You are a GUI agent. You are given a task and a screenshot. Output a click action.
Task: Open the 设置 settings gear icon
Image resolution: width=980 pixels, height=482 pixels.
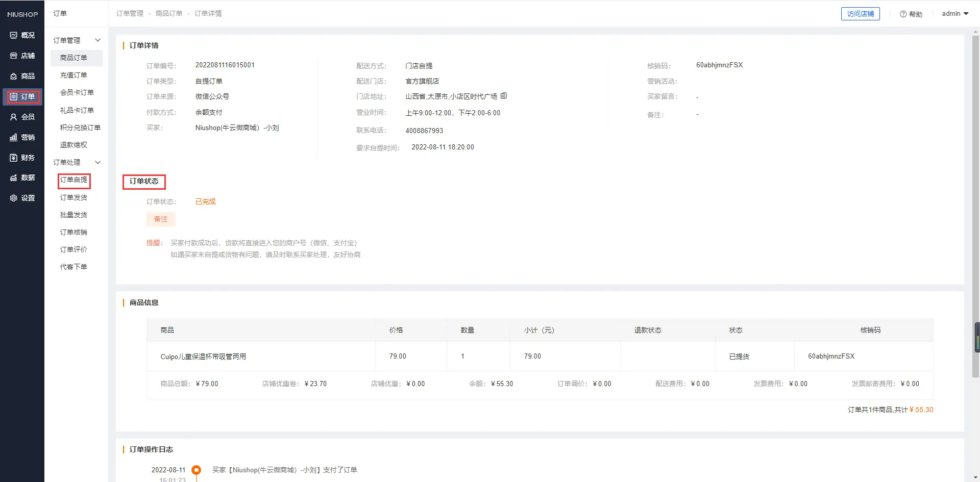pos(14,198)
